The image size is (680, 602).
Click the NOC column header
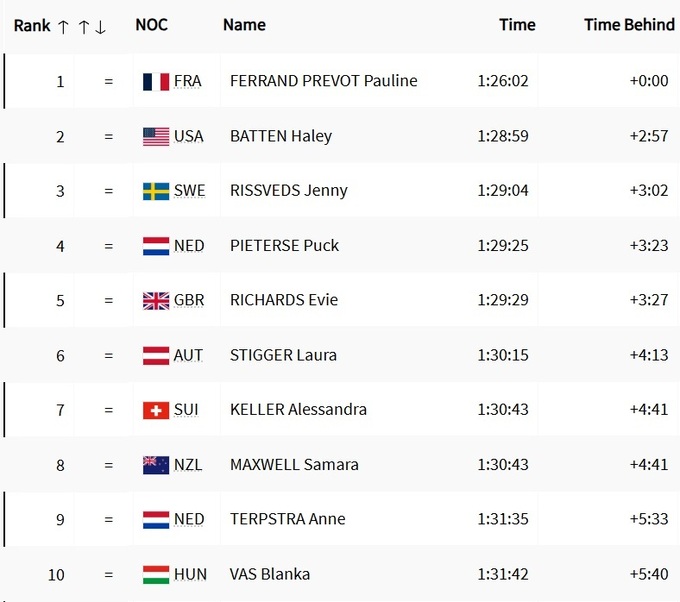pyautogui.click(x=151, y=25)
